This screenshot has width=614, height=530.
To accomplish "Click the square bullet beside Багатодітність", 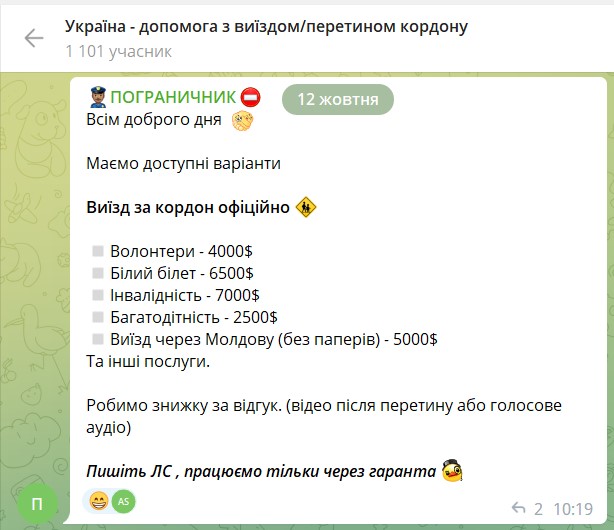I will (98, 317).
